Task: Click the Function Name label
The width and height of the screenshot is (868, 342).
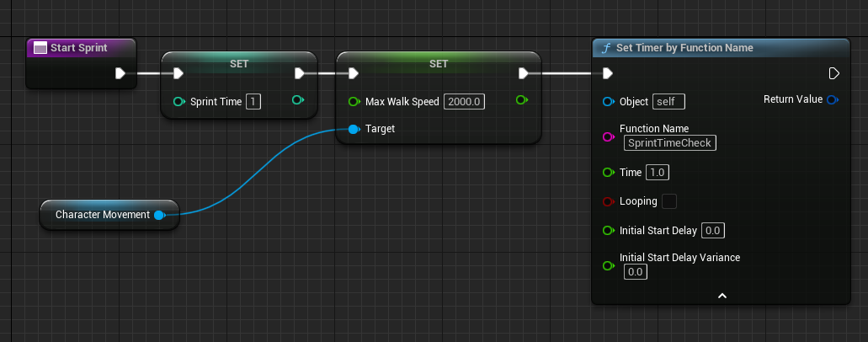Action: pos(654,129)
